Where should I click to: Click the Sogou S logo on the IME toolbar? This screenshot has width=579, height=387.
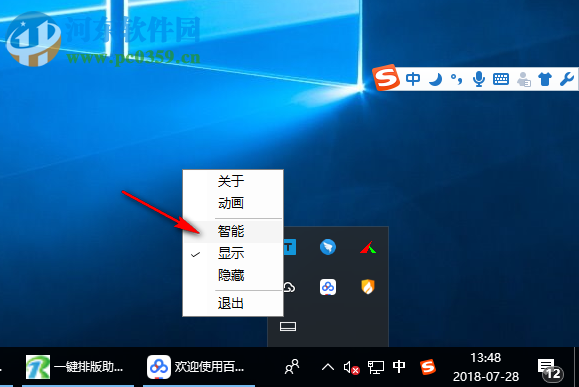pyautogui.click(x=386, y=78)
